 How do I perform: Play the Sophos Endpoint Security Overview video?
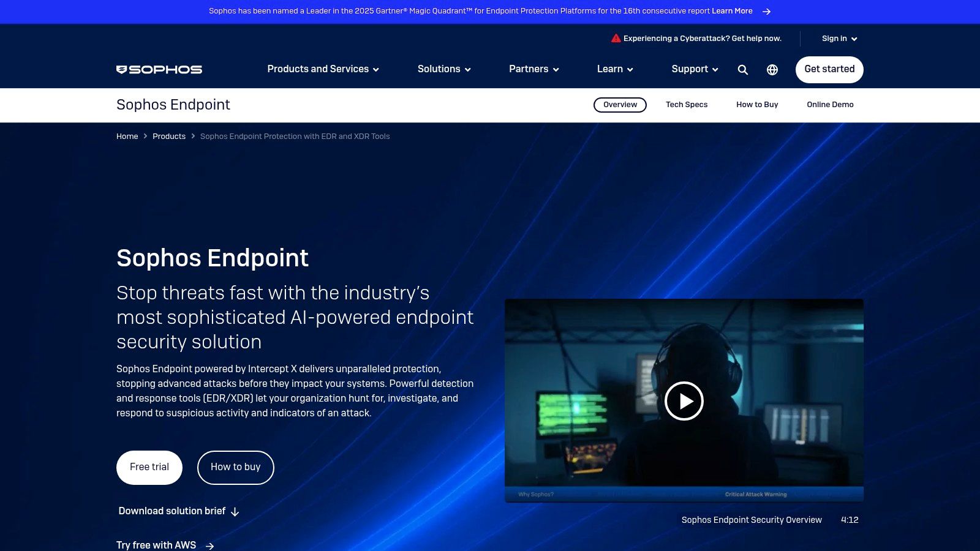684,401
